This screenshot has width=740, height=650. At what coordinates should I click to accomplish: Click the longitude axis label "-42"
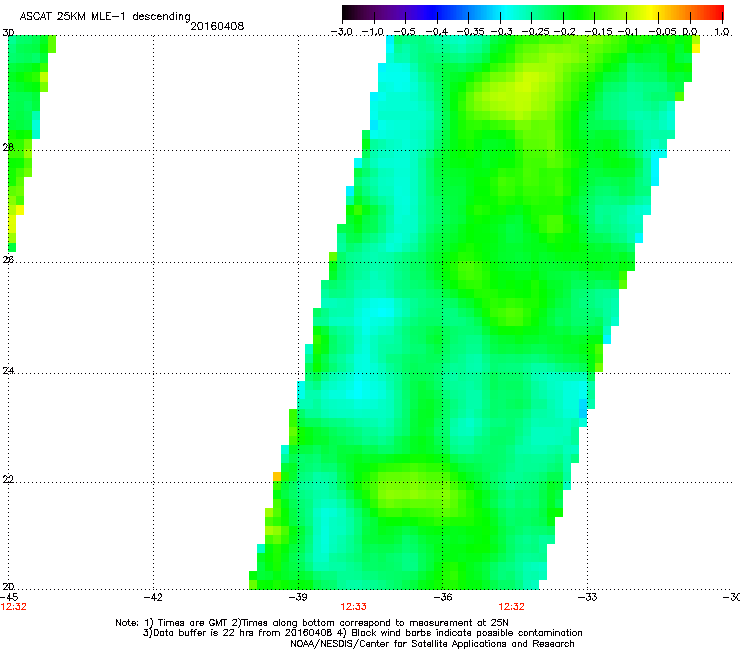click(153, 597)
